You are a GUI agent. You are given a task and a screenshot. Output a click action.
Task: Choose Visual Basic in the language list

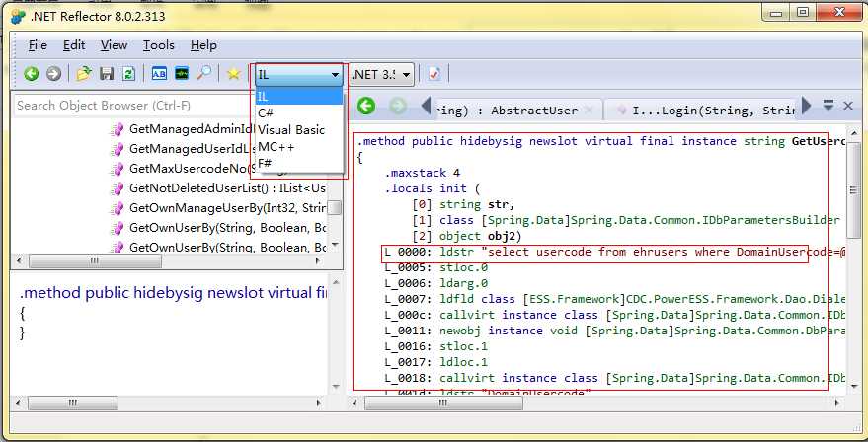click(290, 129)
